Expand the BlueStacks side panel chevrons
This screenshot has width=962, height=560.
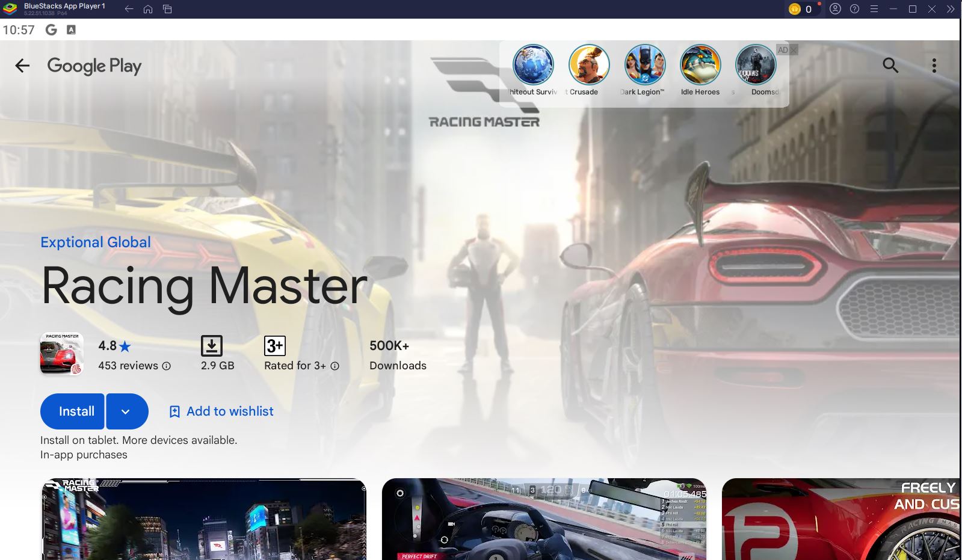point(951,9)
